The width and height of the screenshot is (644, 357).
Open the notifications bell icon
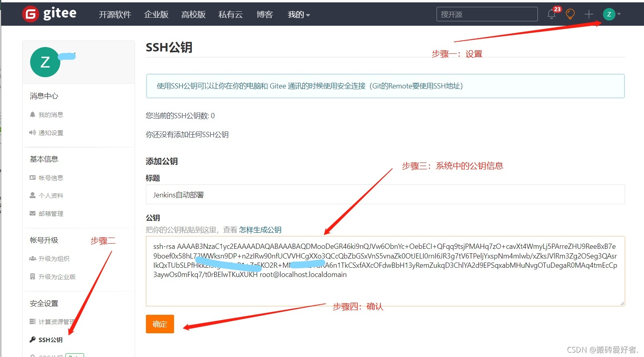pyautogui.click(x=551, y=14)
